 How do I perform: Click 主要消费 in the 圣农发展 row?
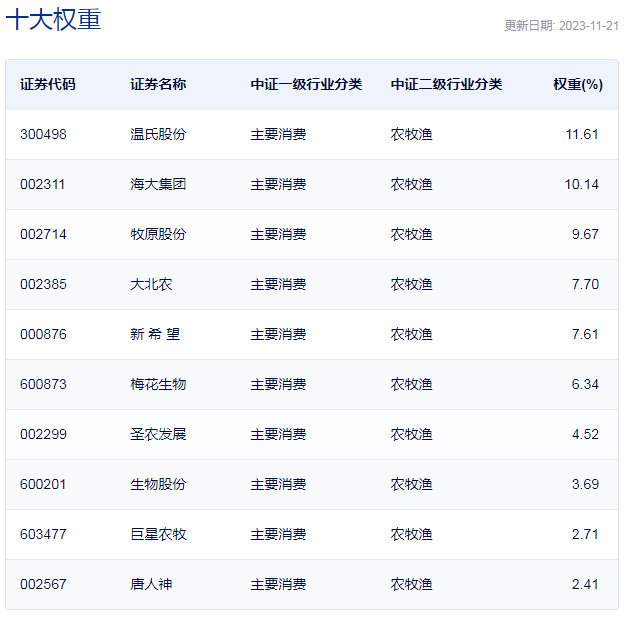278,434
